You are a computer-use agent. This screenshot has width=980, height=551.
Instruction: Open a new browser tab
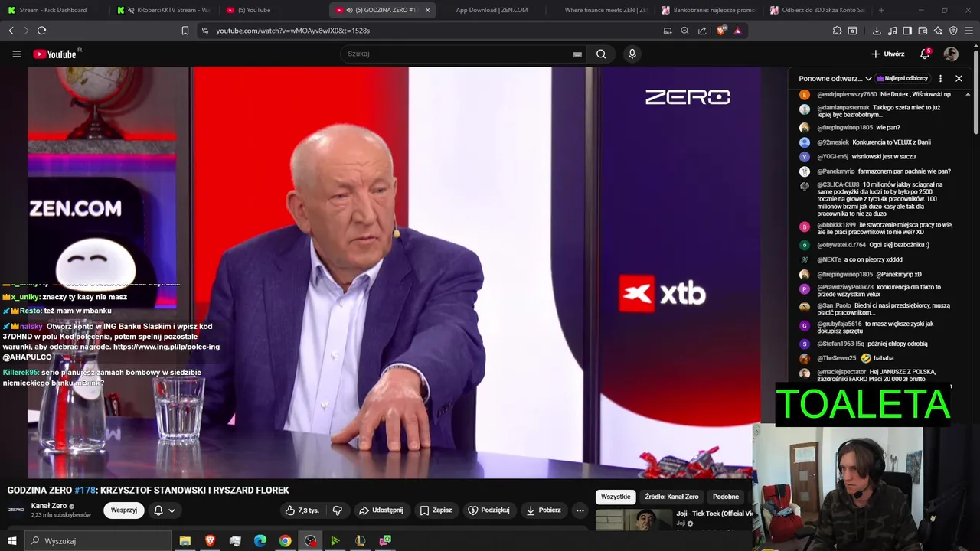tap(881, 10)
